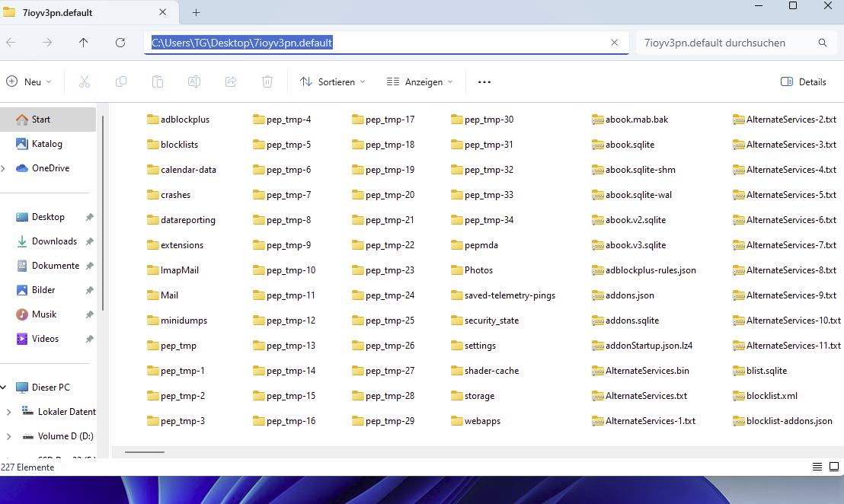Screen dimensions: 844x504
Task: Select Downloads in the navigation pane
Action: click(x=54, y=241)
